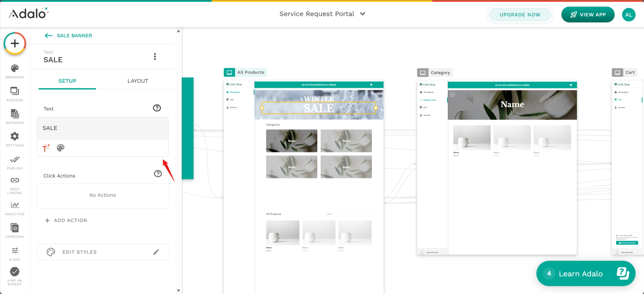Image resolution: width=644 pixels, height=294 pixels.
Task: Open the three-dot menu for SALE text
Action: pos(155,57)
